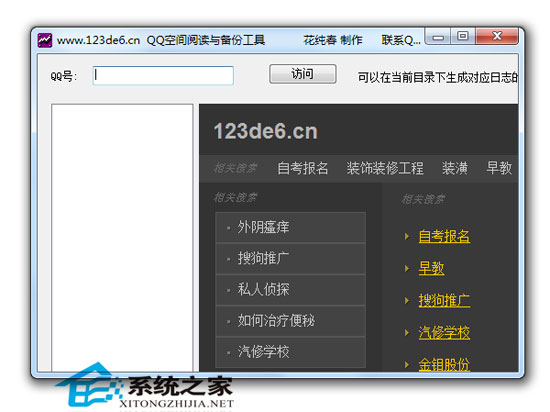Click arrow bullet beside yellow 汽修学校
Screen dimensions: 550x412
(407, 333)
